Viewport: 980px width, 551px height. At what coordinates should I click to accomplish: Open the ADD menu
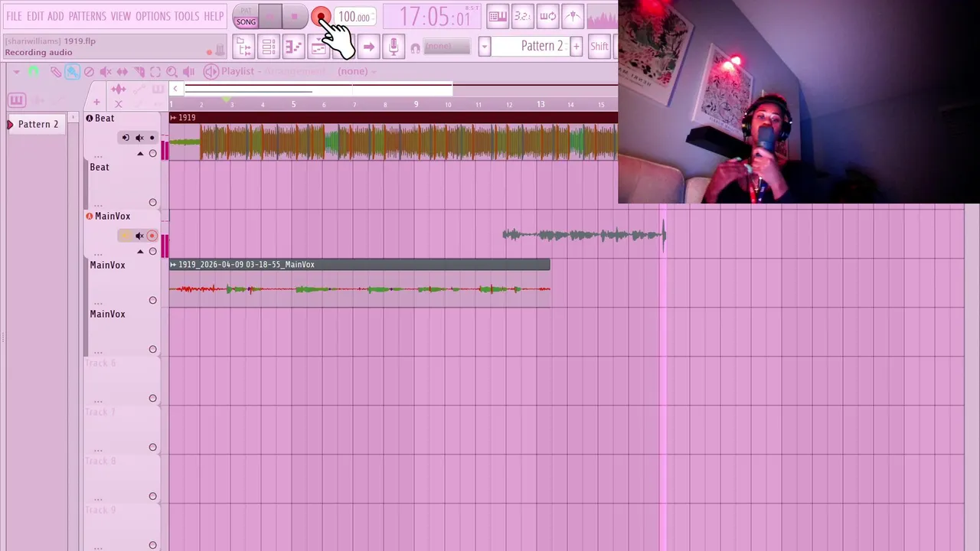56,16
